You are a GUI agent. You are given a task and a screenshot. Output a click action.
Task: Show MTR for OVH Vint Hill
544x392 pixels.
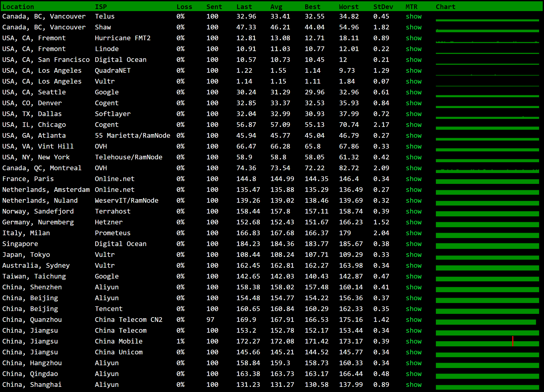pyautogui.click(x=414, y=146)
